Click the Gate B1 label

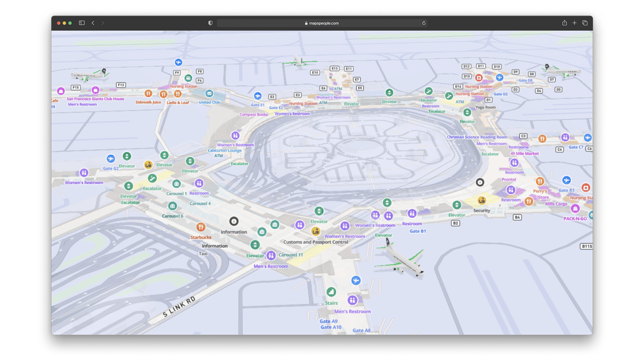(418, 231)
